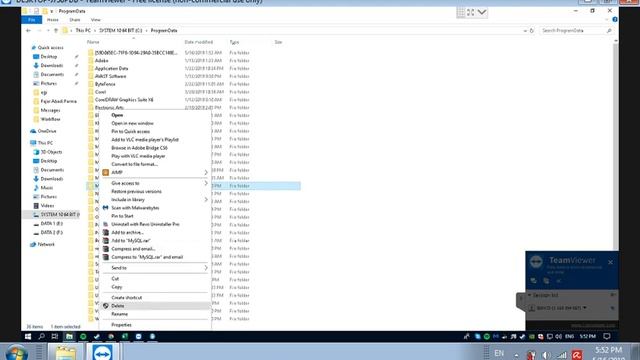Click remote Windows 10 Start button
Viewport: 640px width, 360px height.
(28, 336)
